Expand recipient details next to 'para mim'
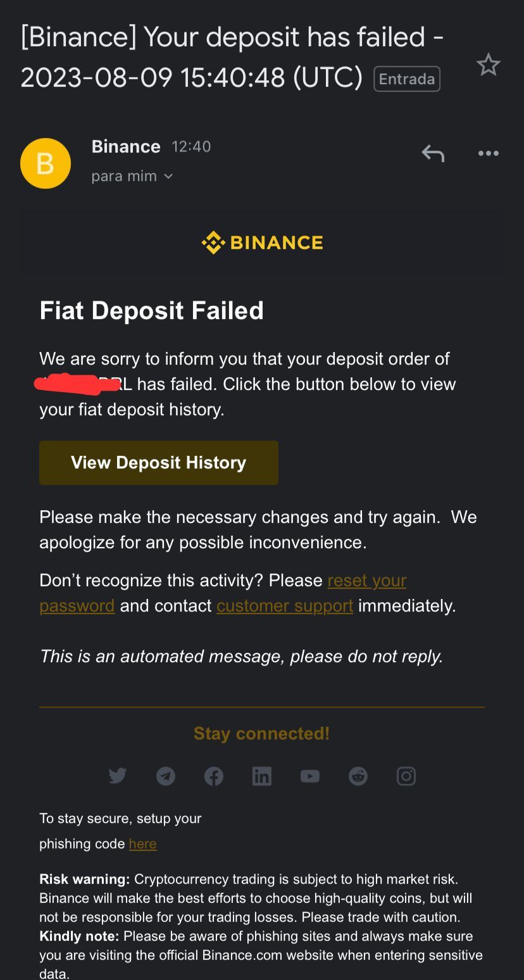The image size is (524, 980). coord(168,177)
